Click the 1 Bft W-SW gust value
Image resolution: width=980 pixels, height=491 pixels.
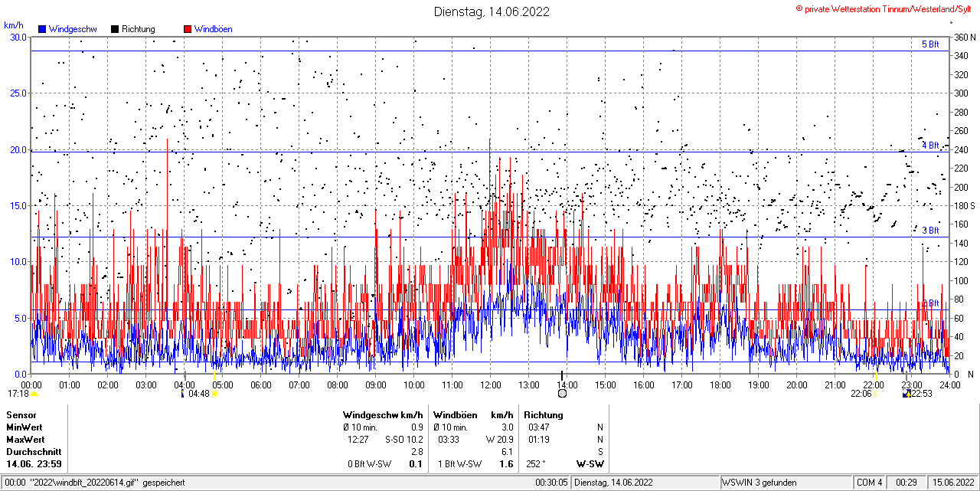pyautogui.click(x=459, y=464)
